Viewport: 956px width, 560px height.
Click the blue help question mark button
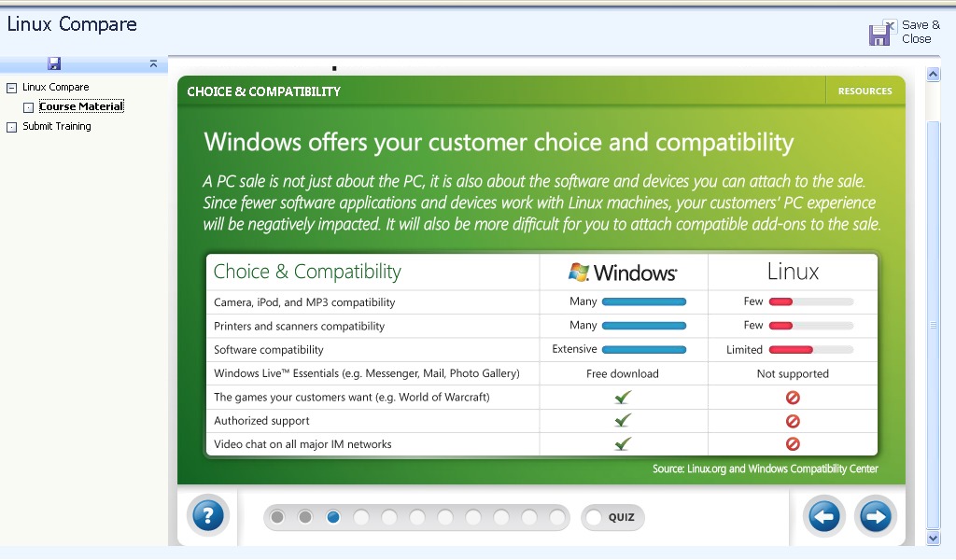pos(208,515)
